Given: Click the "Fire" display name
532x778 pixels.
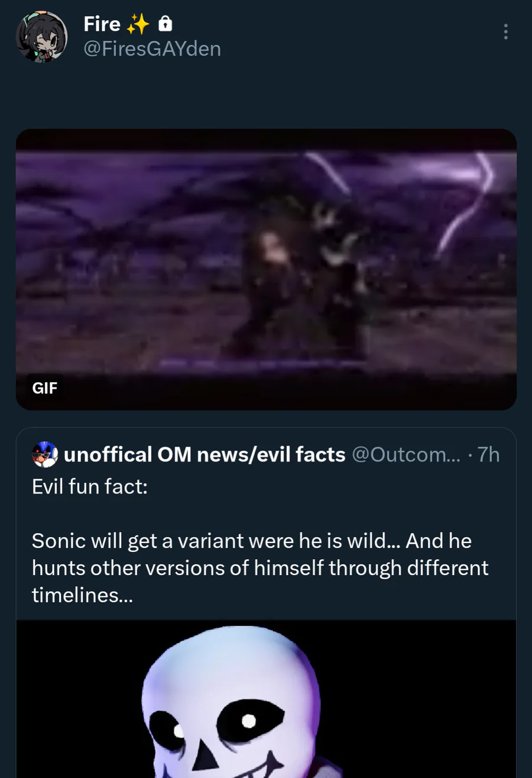Looking at the screenshot, I should pyautogui.click(x=102, y=24).
